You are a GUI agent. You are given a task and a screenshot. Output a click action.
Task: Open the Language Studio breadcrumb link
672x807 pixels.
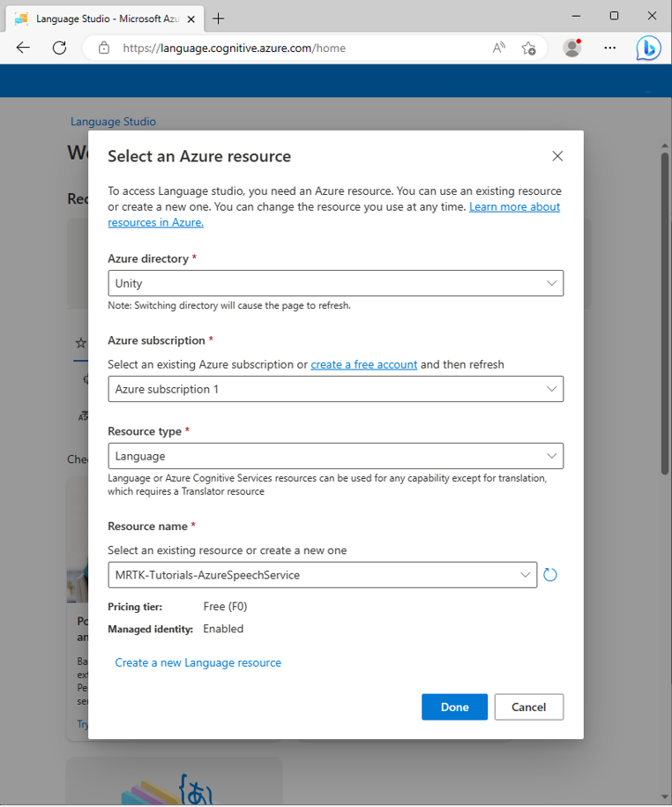pyautogui.click(x=113, y=122)
